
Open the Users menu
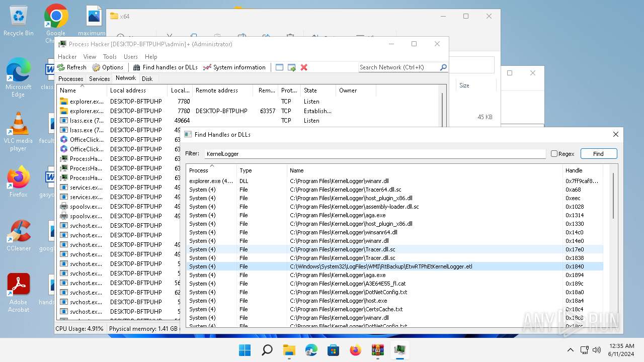(x=131, y=57)
